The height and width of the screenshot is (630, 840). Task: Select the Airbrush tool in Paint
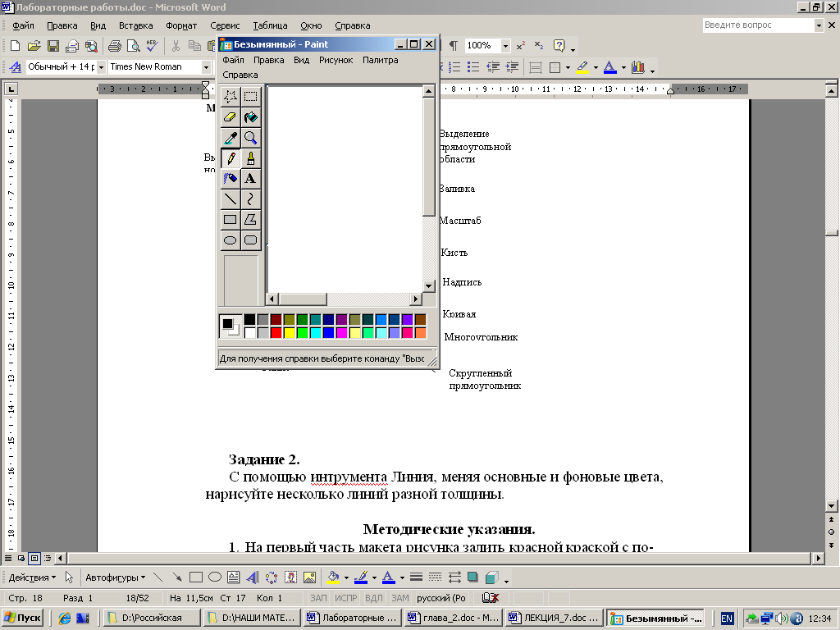(231, 178)
